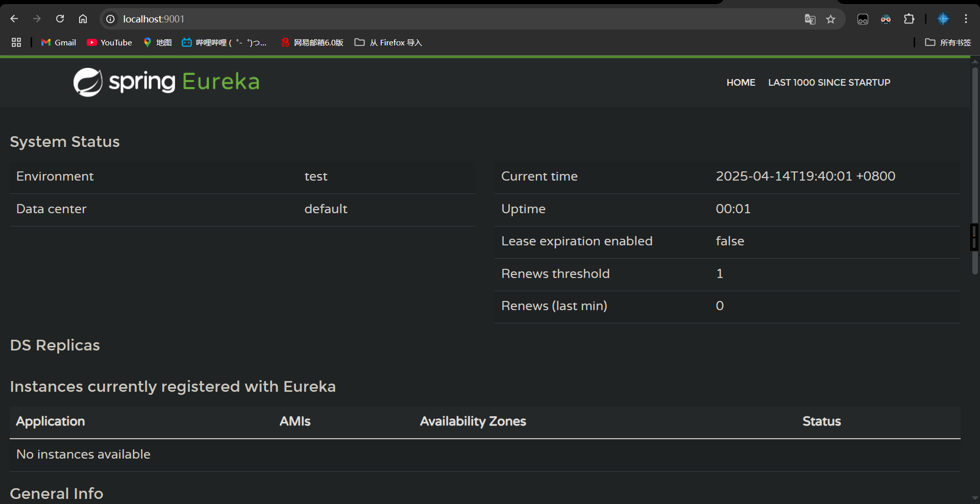This screenshot has height=504, width=980.
Task: Expand the 从 Firefox 导入 bookmark folder
Action: 388,42
